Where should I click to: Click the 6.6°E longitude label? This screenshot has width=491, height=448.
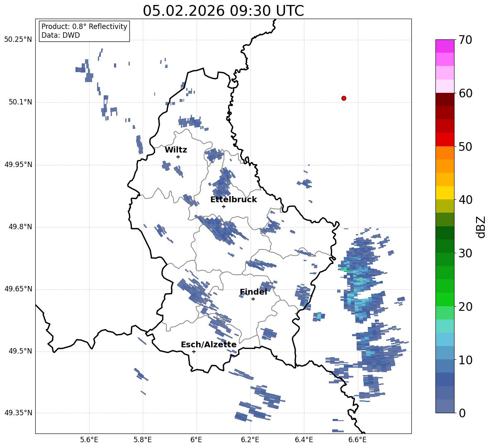(357, 440)
